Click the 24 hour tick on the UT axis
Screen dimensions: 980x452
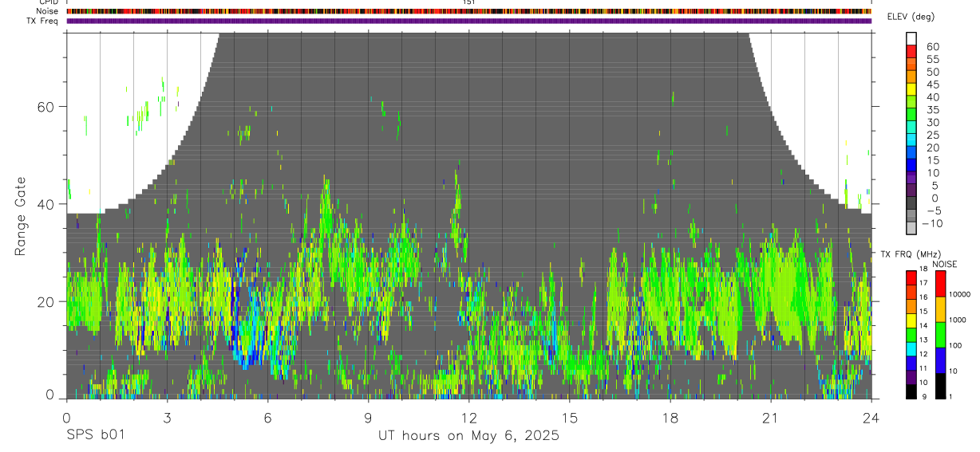(x=871, y=417)
